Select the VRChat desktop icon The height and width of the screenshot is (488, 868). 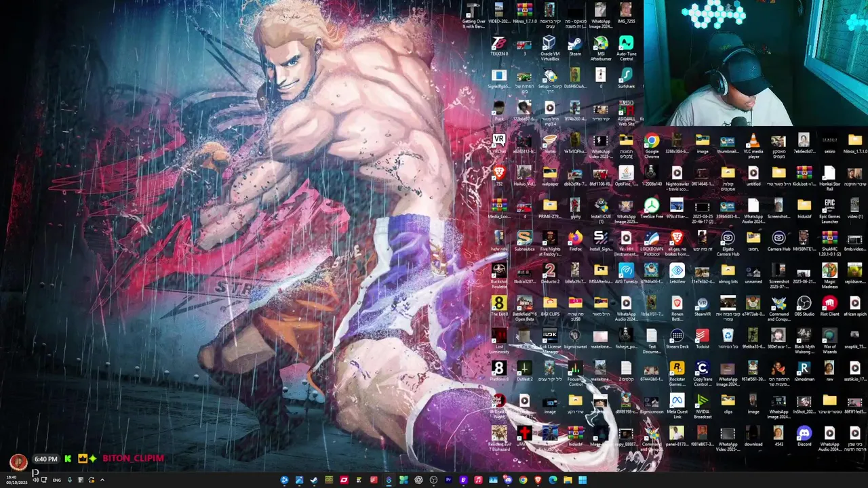(x=499, y=144)
